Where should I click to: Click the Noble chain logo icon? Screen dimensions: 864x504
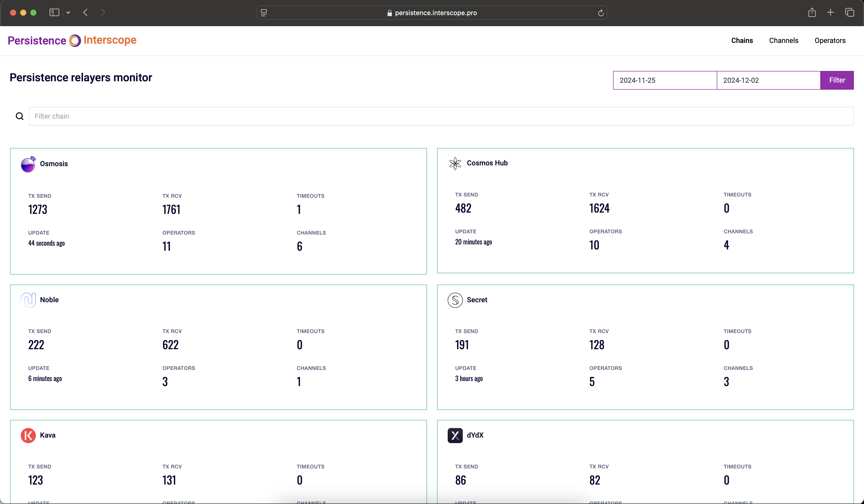28,300
